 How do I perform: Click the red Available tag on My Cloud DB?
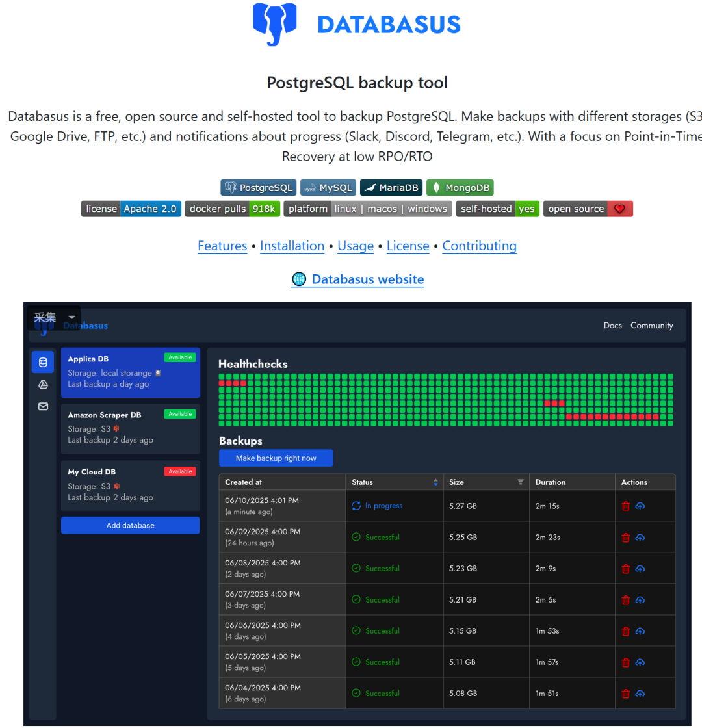[x=180, y=471]
